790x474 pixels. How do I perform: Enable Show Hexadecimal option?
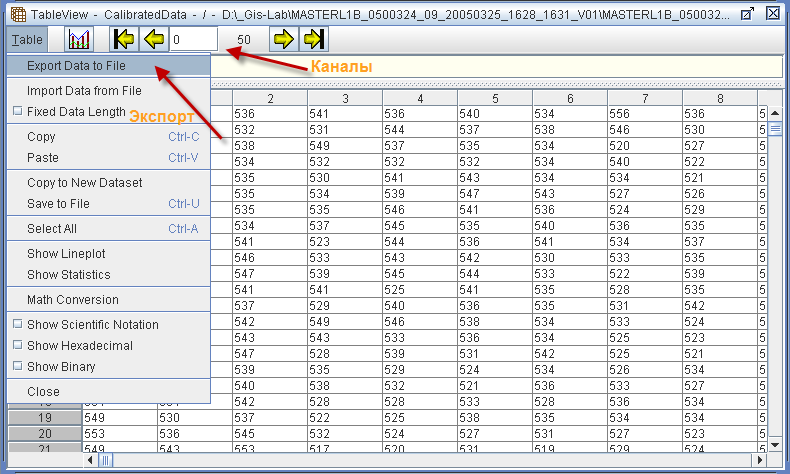click(18, 346)
